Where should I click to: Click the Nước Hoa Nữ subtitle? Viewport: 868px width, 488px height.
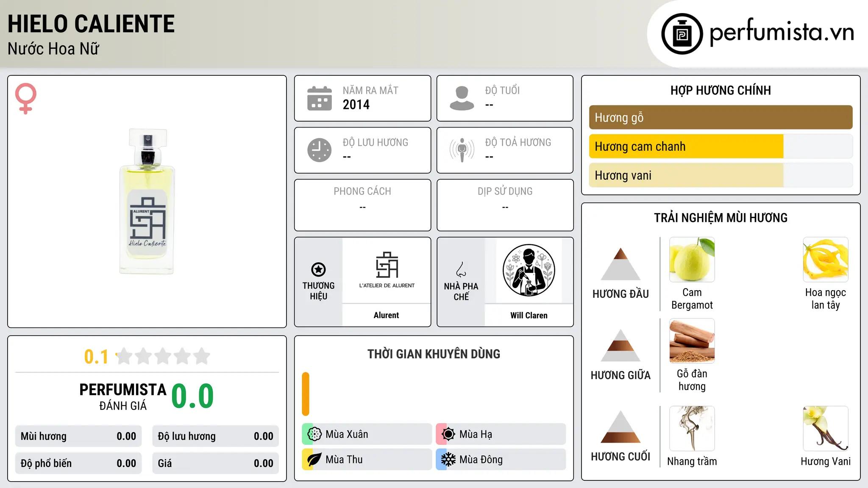tap(53, 49)
